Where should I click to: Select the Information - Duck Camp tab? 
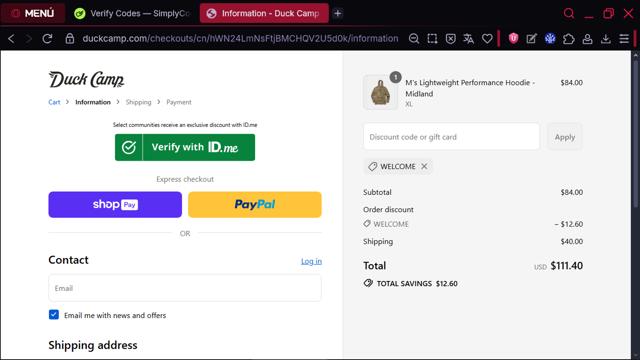264,13
